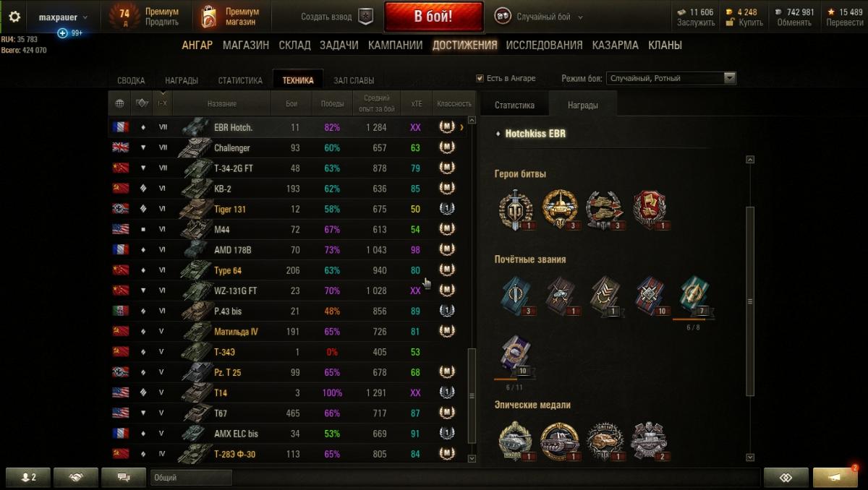Sort the list by Победы column
The image size is (868, 490).
(332, 103)
